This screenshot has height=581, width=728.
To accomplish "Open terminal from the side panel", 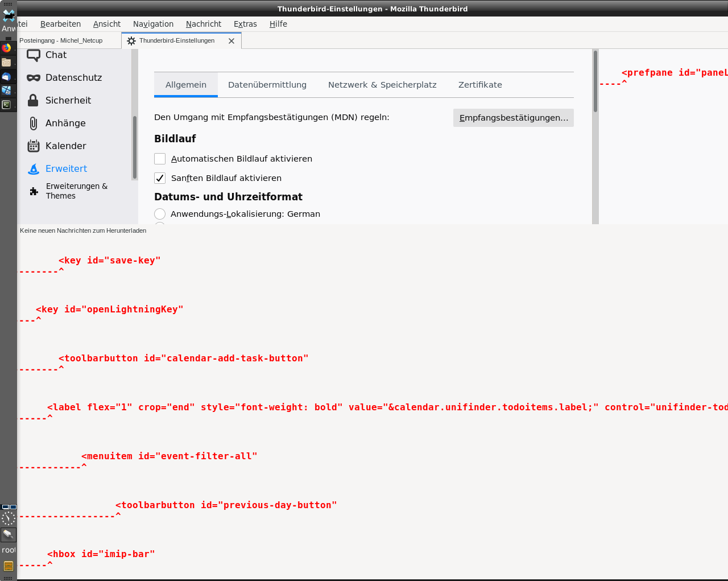I will point(6,105).
